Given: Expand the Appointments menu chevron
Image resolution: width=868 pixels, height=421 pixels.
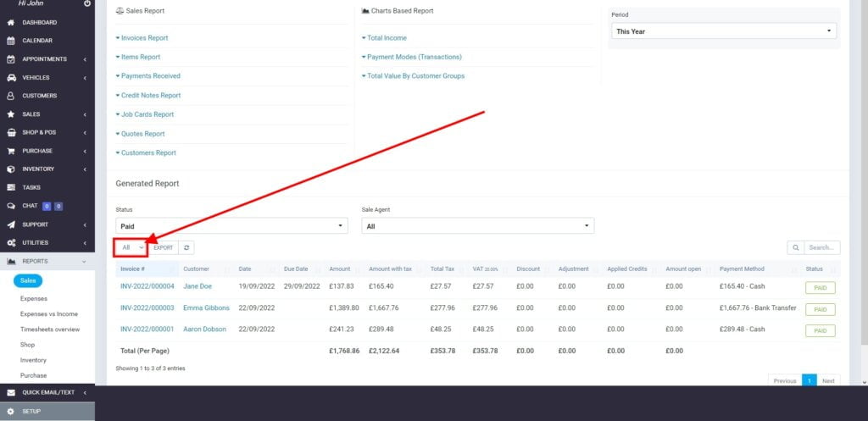Looking at the screenshot, I should click(85, 59).
